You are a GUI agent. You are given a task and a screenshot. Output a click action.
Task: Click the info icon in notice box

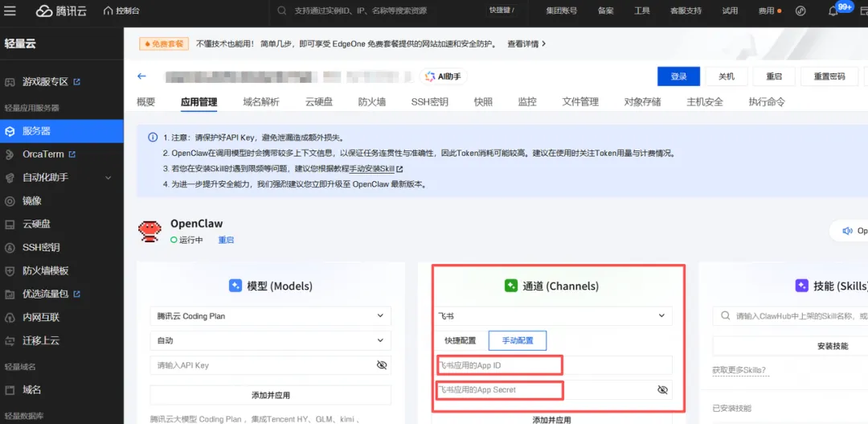152,138
